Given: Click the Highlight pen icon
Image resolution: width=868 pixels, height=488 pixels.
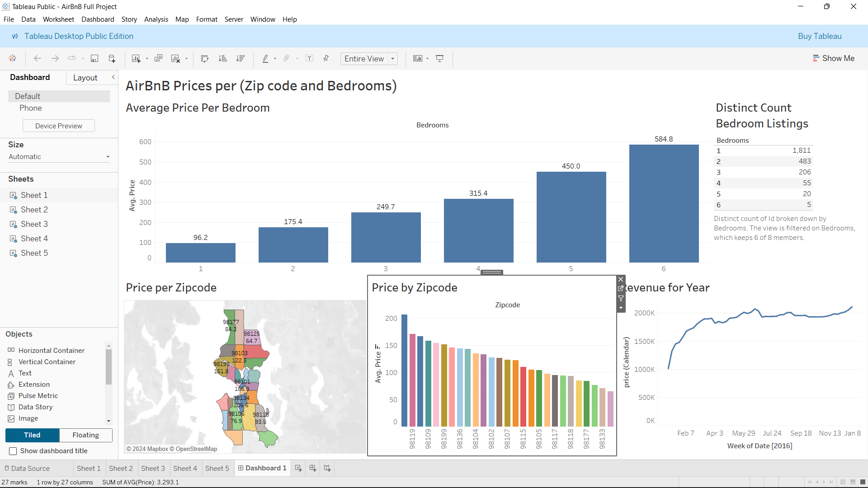Looking at the screenshot, I should coord(265,58).
